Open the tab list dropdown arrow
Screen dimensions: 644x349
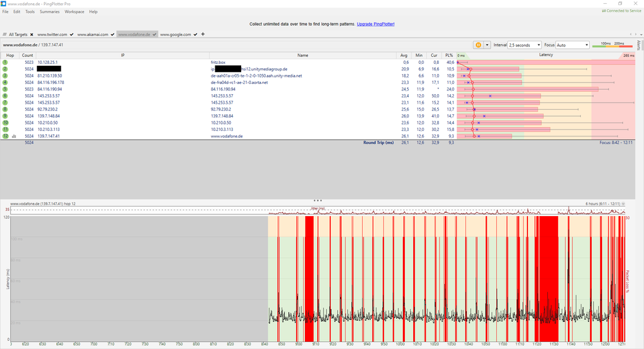pos(641,35)
